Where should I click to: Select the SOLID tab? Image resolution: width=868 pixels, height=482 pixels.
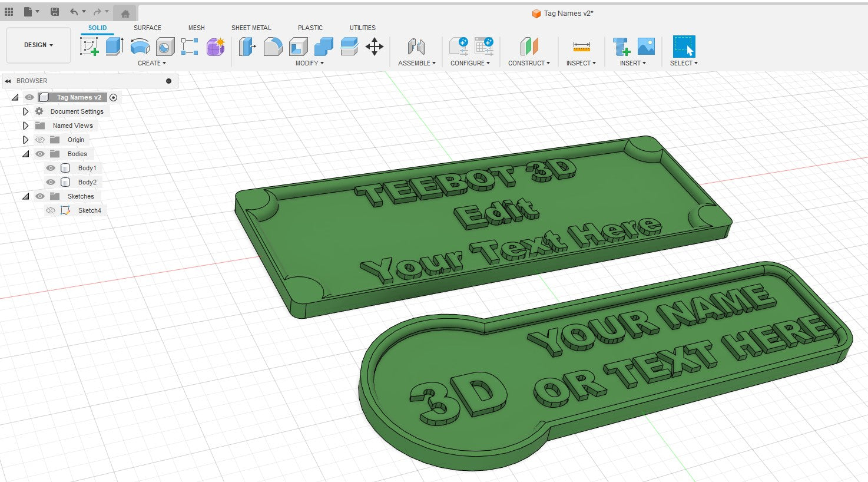pos(98,28)
